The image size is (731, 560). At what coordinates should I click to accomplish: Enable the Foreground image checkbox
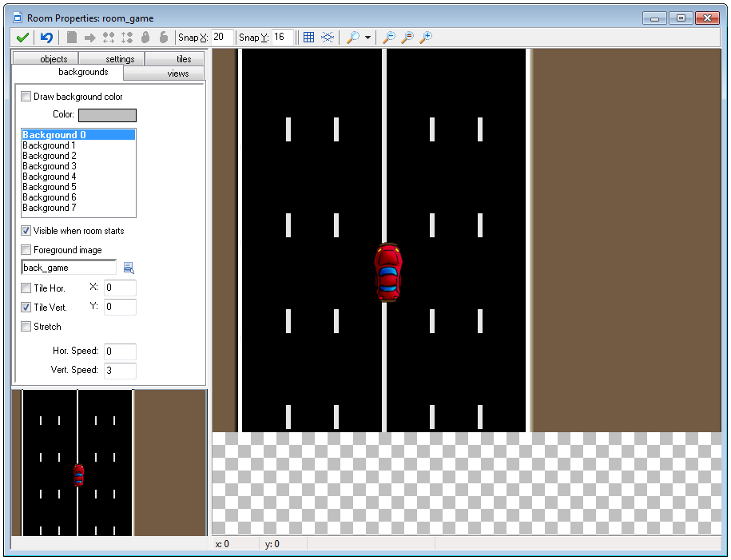tap(26, 250)
